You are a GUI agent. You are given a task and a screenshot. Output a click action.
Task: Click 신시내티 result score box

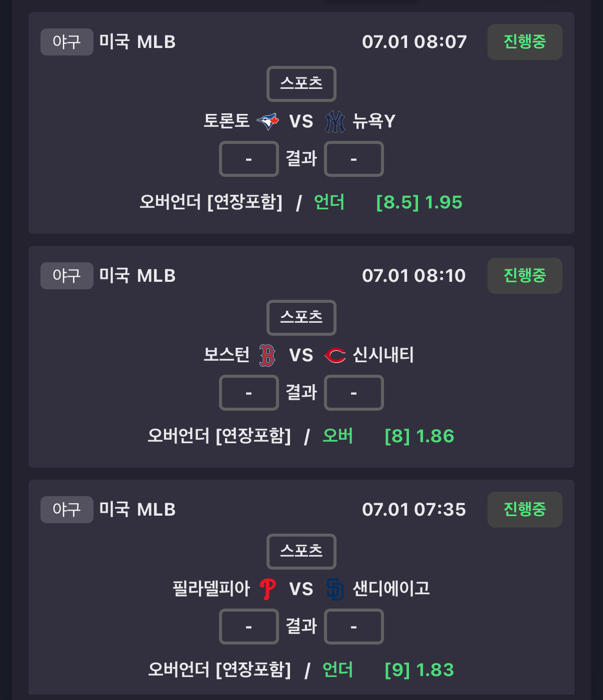pos(354,393)
